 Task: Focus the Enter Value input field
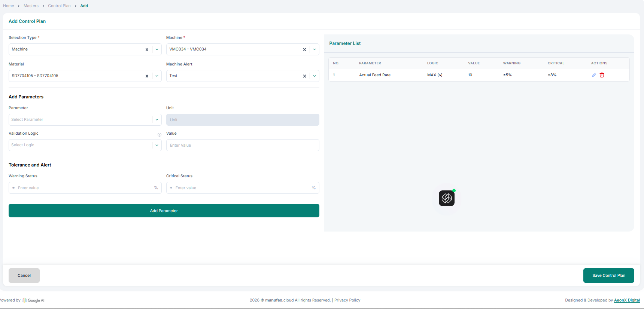pos(242,145)
